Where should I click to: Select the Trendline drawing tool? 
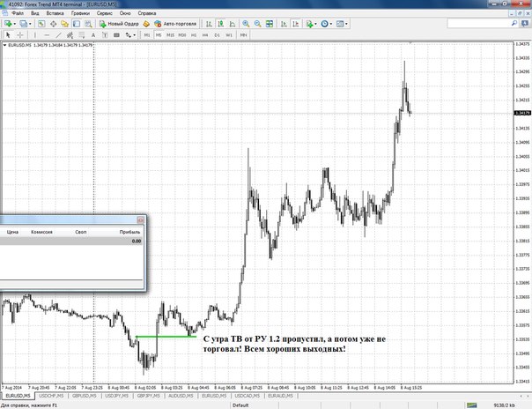(58, 35)
